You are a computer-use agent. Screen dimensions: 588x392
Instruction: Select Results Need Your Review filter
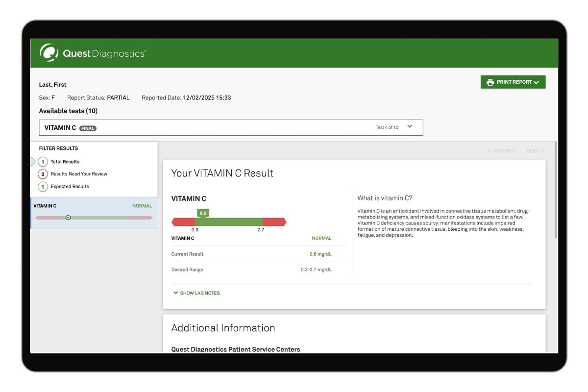click(x=78, y=174)
